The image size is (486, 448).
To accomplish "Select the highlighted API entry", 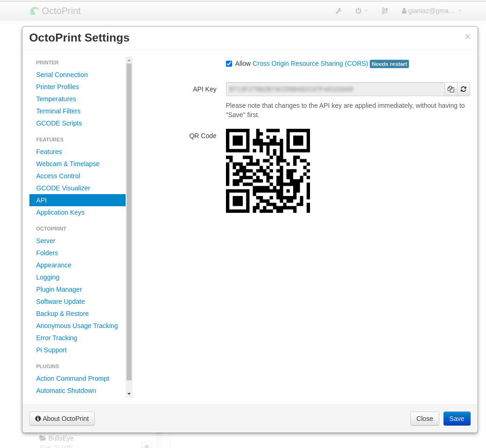I will pos(77,200).
